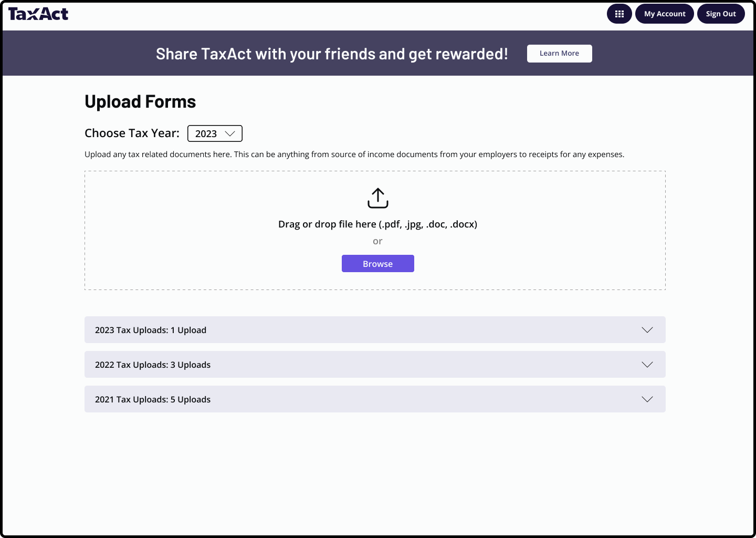Expand the 2022 Tax Uploads section

pos(375,365)
